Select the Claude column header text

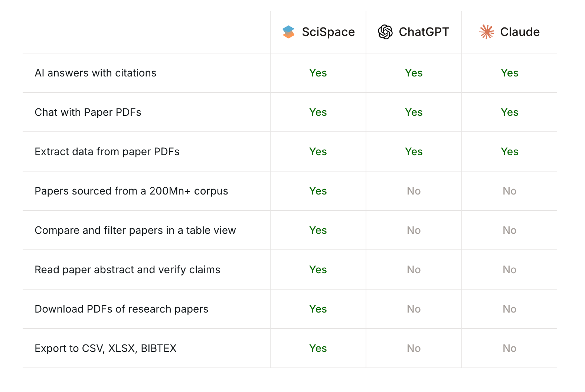pyautogui.click(x=520, y=32)
